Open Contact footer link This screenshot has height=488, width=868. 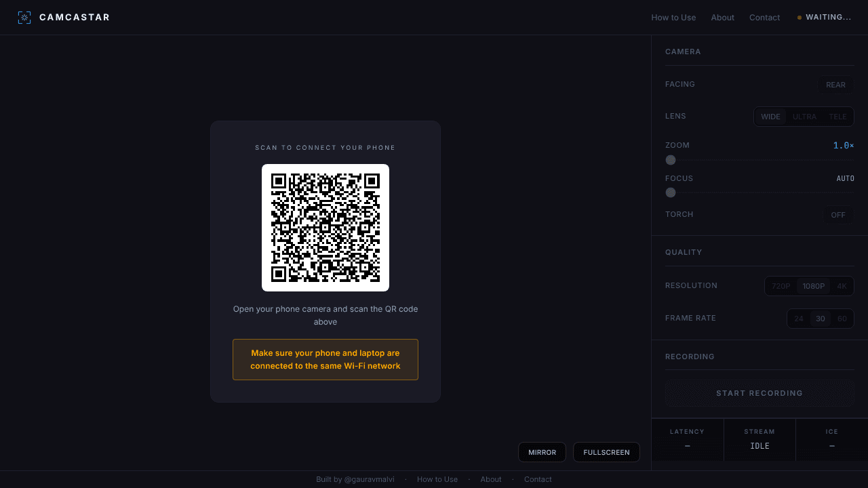tap(538, 479)
